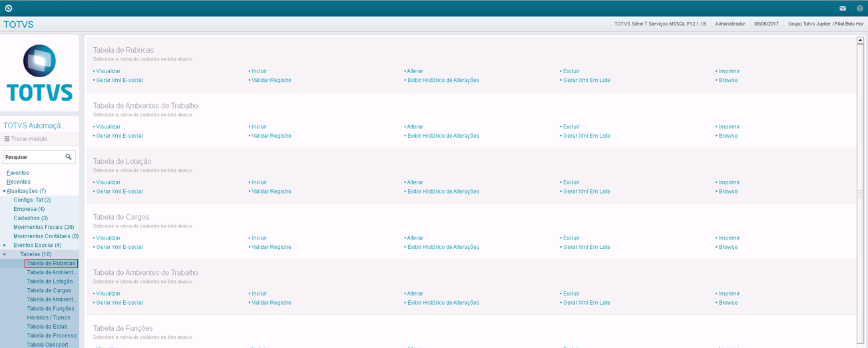Click Grupo Totvs Jupiter / Filial label

(825, 24)
